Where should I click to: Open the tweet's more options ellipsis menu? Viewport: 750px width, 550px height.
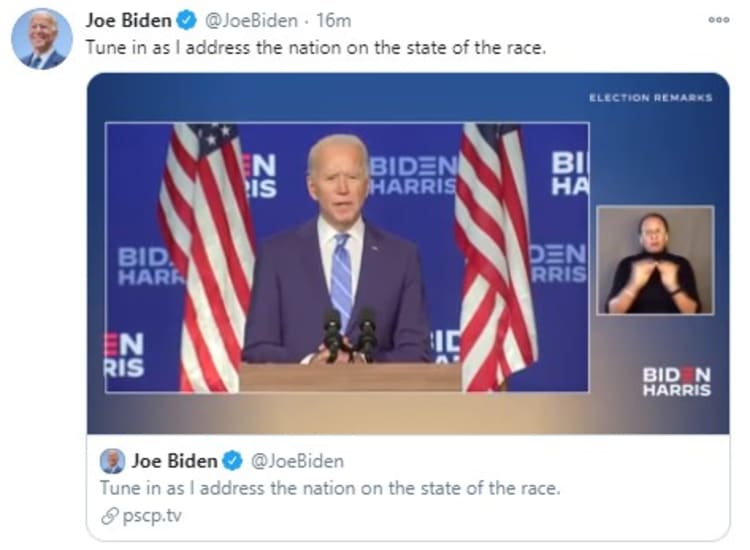click(718, 20)
